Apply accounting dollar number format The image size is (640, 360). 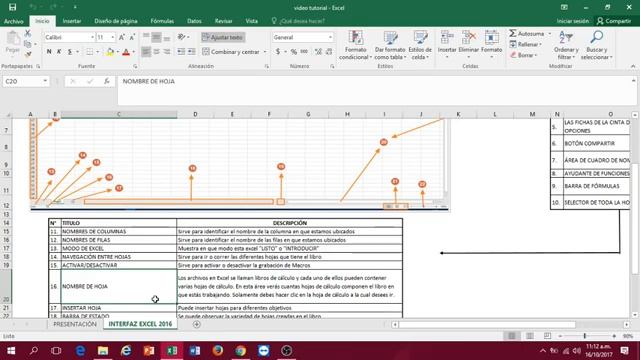click(x=278, y=52)
